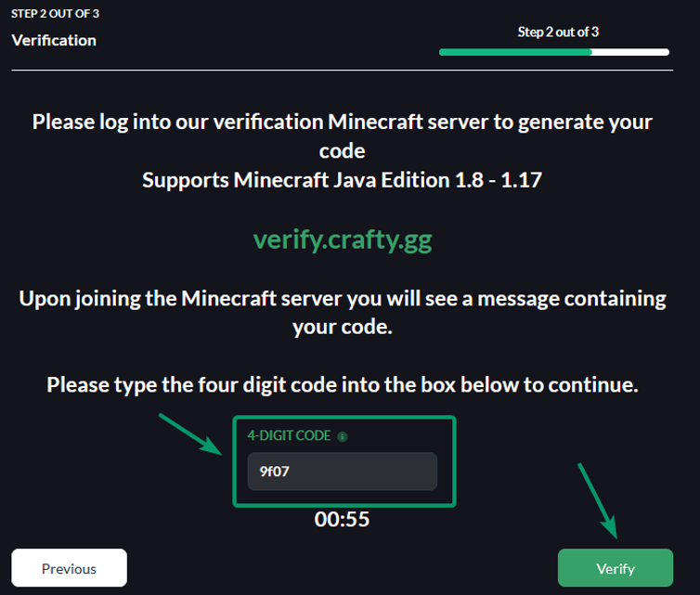Click the '4-DIGIT CODE' field label
The image size is (700, 595).
click(289, 435)
